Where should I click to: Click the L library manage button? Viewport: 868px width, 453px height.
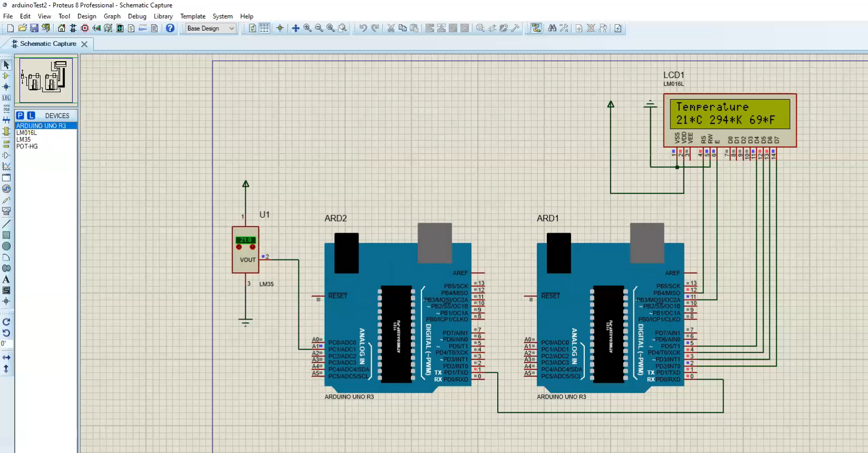tap(31, 115)
